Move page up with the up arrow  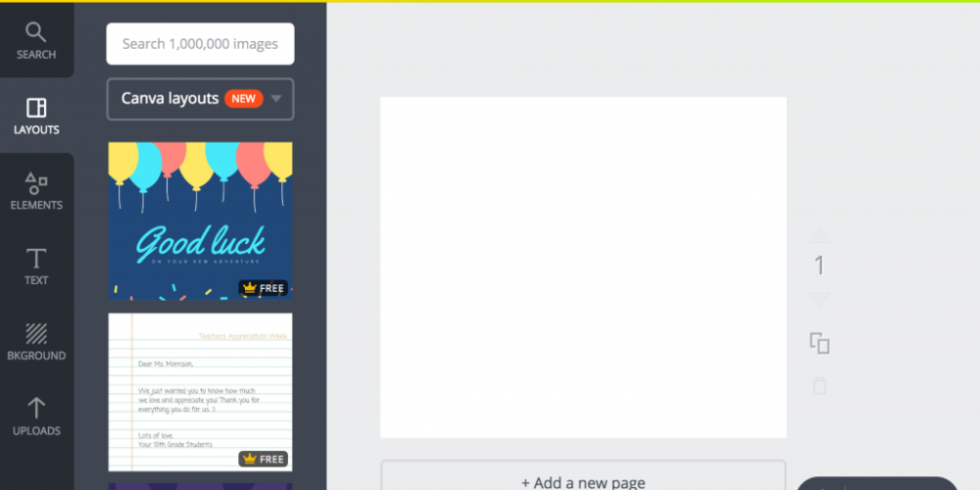tap(819, 236)
